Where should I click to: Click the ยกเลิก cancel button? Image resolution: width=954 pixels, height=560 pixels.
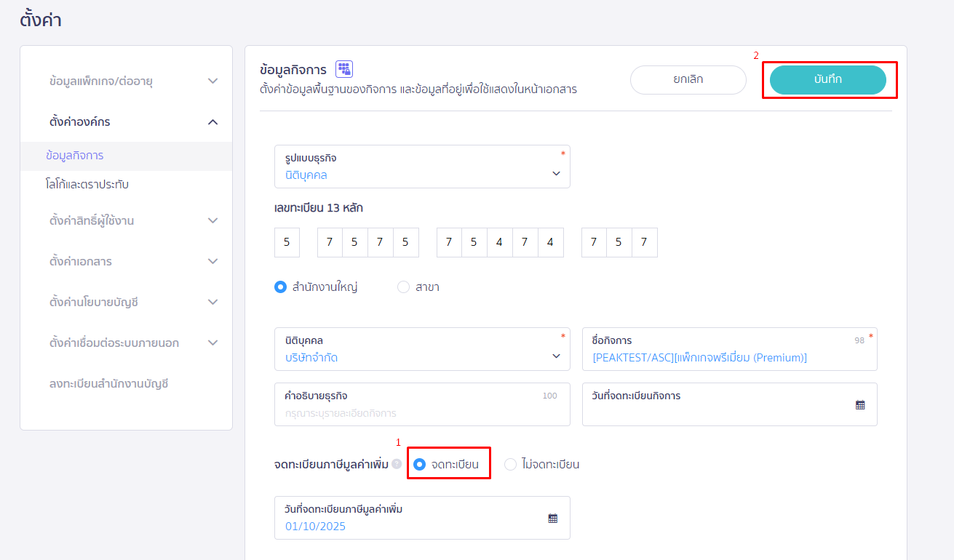point(688,80)
